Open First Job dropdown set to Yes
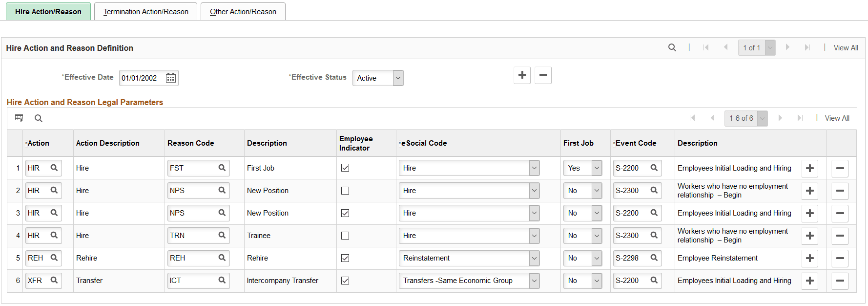The height and width of the screenshot is (306, 868). (597, 168)
